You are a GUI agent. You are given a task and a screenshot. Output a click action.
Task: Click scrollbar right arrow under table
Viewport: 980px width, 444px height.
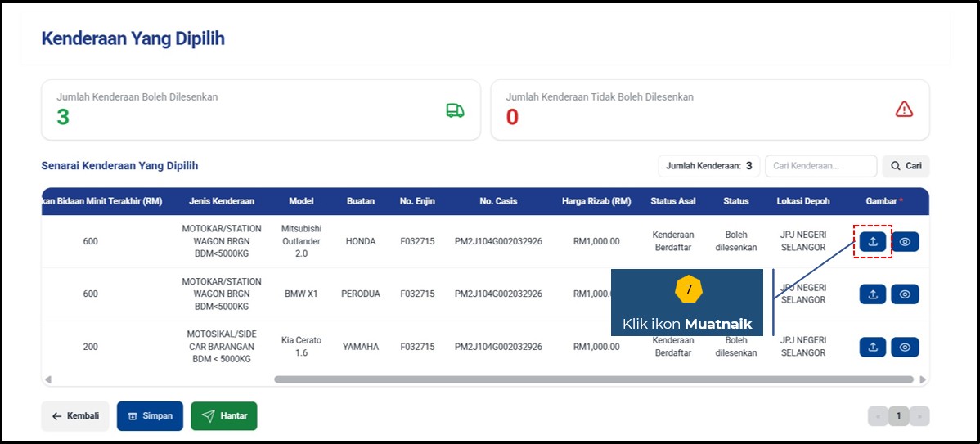coord(923,379)
